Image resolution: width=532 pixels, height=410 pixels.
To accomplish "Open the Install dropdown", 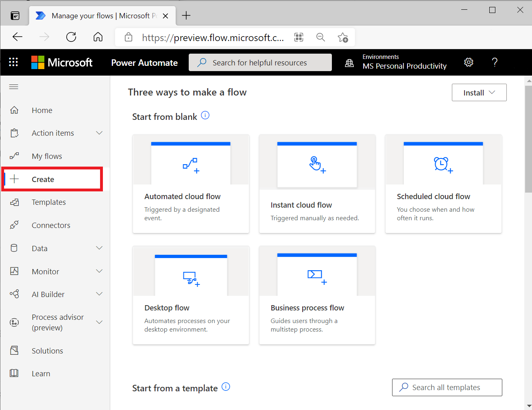I will click(x=479, y=93).
